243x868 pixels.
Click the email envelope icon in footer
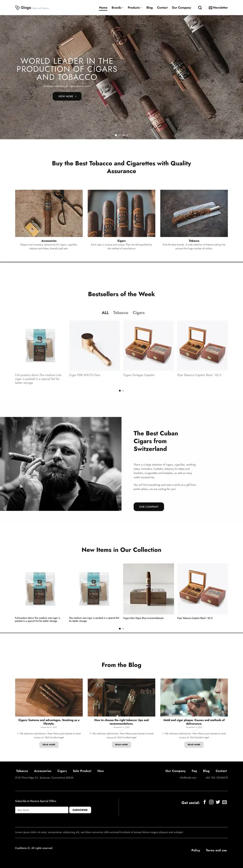[225, 802]
